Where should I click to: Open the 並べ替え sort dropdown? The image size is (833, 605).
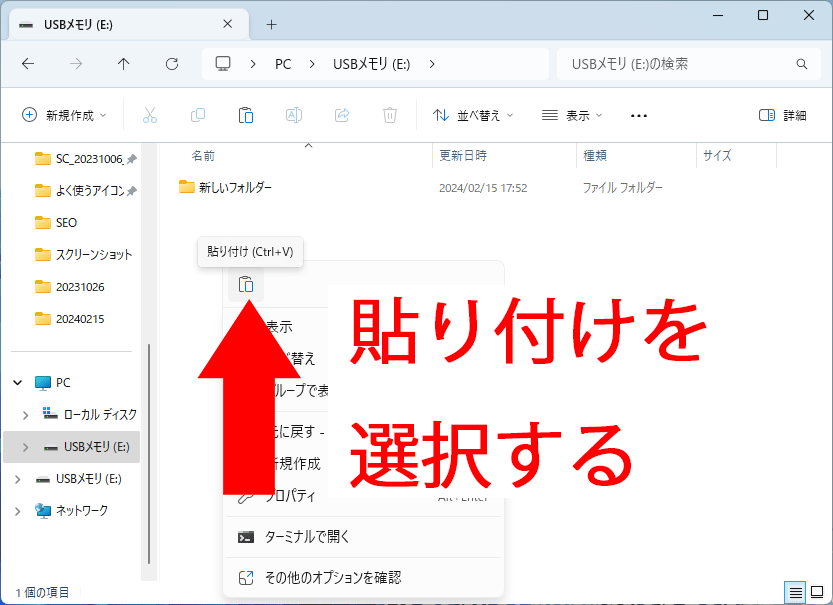click(473, 115)
